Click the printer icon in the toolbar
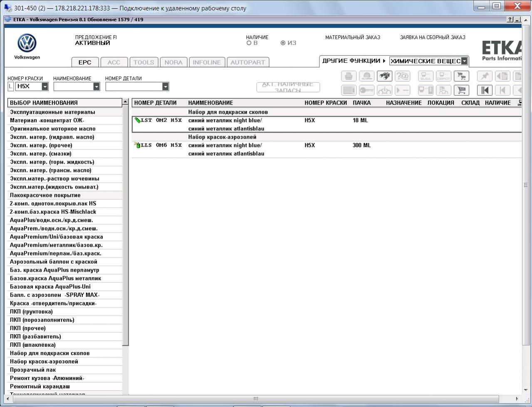The image size is (532, 407). pyautogui.click(x=349, y=76)
